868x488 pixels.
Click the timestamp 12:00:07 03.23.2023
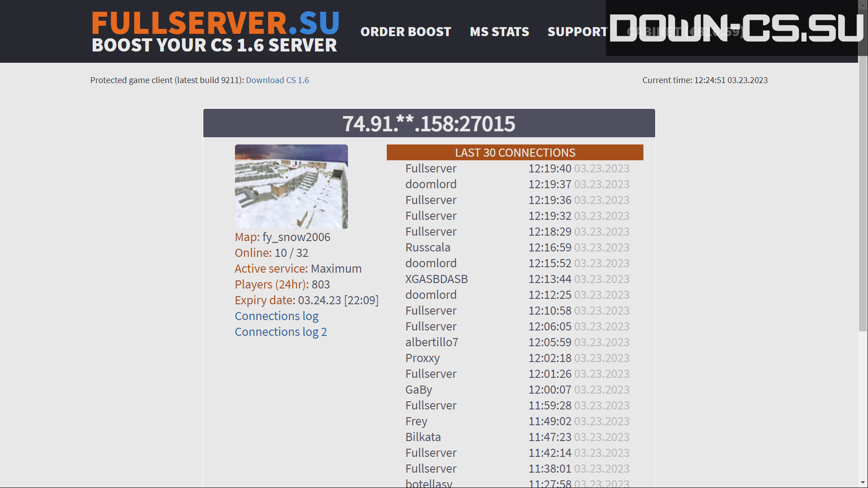pos(579,390)
